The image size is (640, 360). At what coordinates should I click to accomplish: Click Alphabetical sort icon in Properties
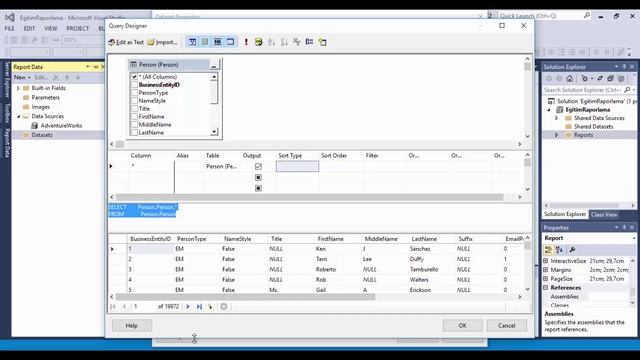[x=559, y=250]
